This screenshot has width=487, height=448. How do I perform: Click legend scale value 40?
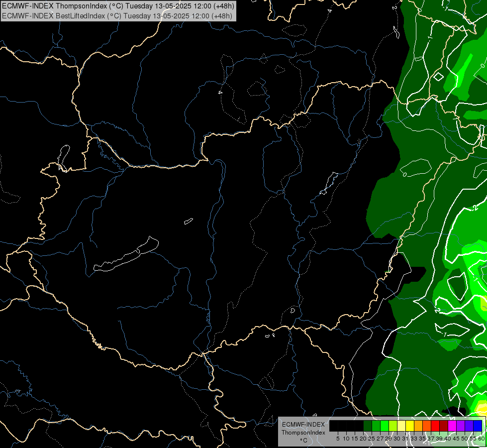click(x=448, y=439)
